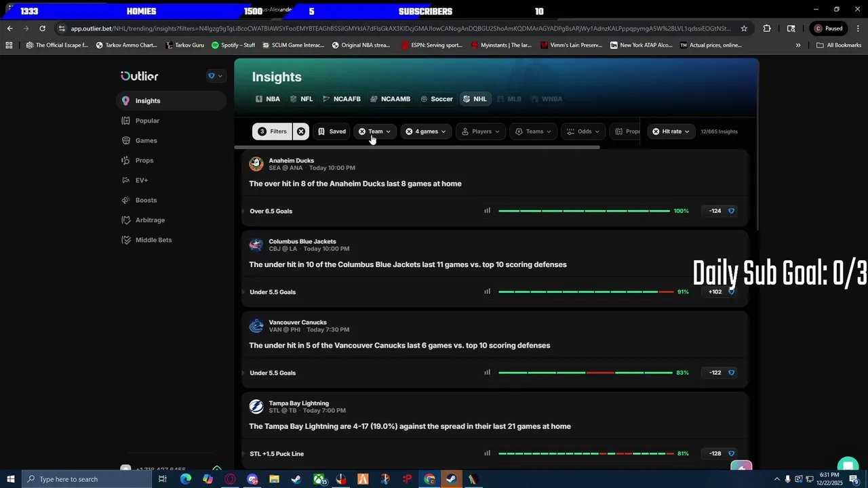The height and width of the screenshot is (488, 868).
Task: Open the chat widget bubble
Action: pyautogui.click(x=848, y=466)
